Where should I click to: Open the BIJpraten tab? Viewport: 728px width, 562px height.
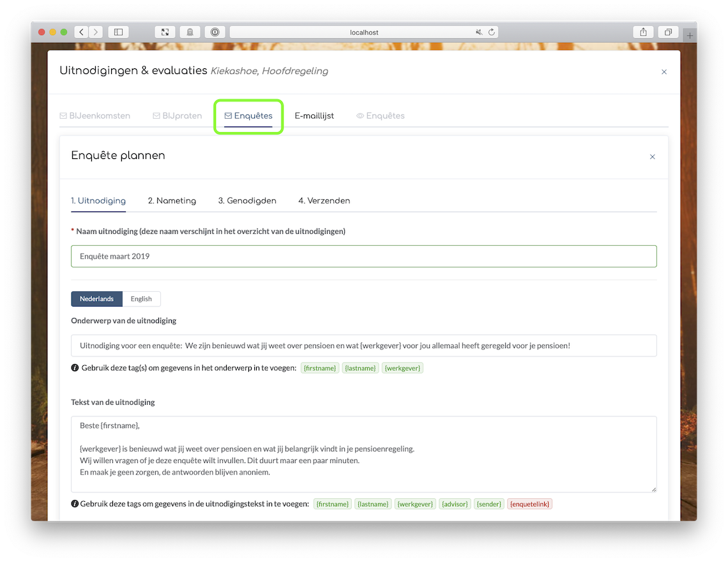click(x=178, y=116)
